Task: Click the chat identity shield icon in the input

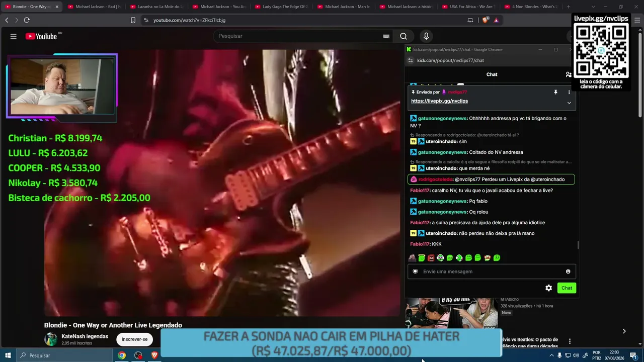Action: pos(415,271)
